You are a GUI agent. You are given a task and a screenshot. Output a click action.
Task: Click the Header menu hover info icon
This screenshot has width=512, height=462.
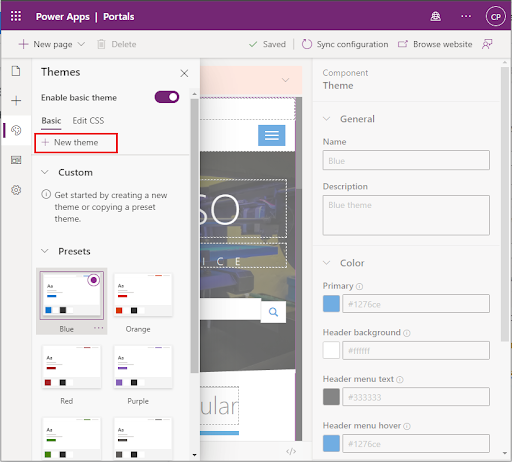point(407,426)
